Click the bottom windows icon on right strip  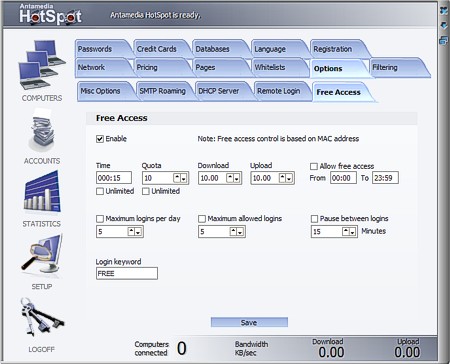[x=443, y=41]
